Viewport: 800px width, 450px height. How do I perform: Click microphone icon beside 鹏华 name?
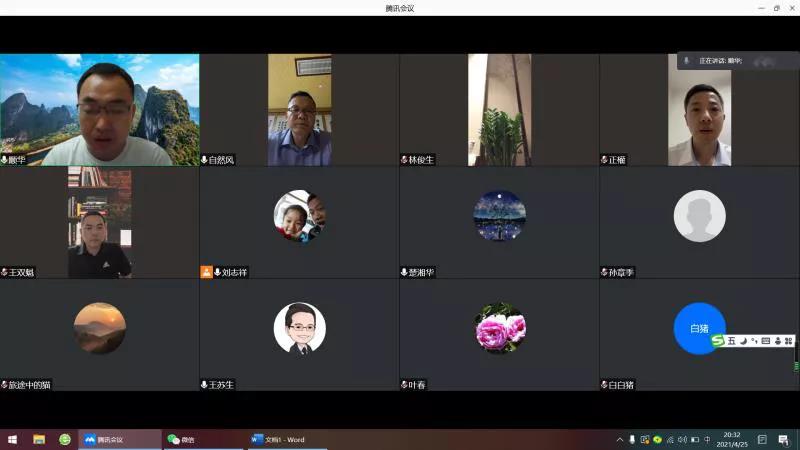[4, 160]
